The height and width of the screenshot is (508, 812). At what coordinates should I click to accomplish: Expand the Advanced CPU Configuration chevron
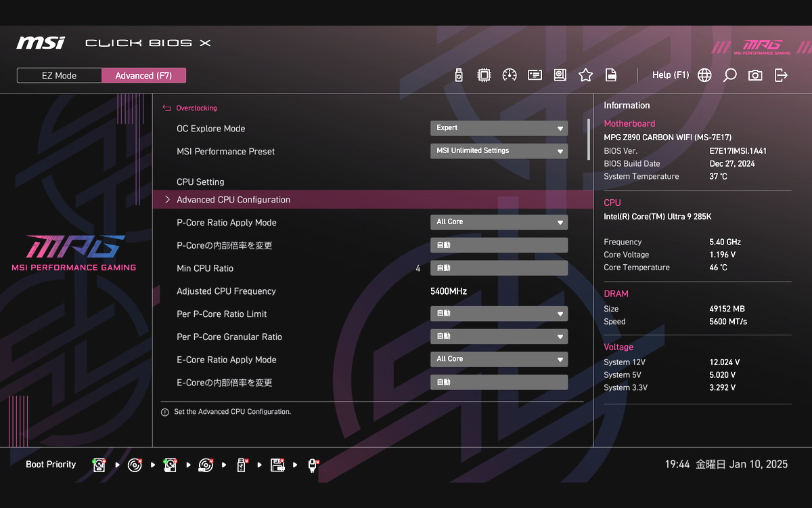pyautogui.click(x=167, y=200)
